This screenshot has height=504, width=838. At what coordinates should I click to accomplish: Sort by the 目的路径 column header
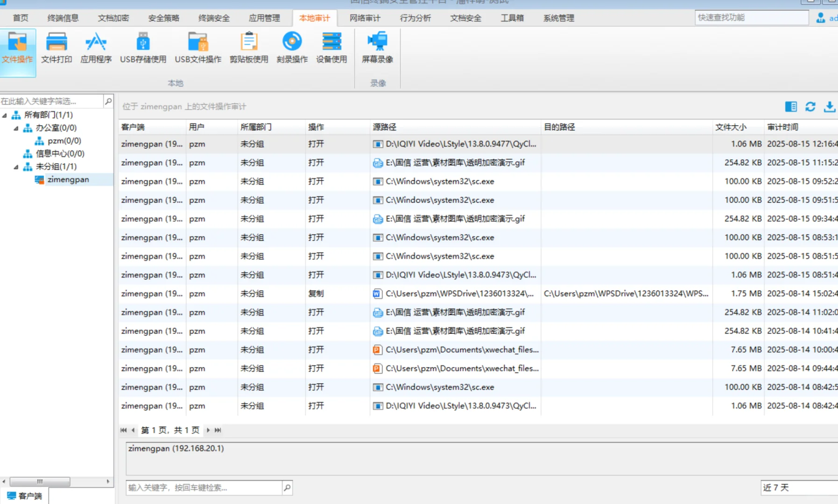pos(627,127)
